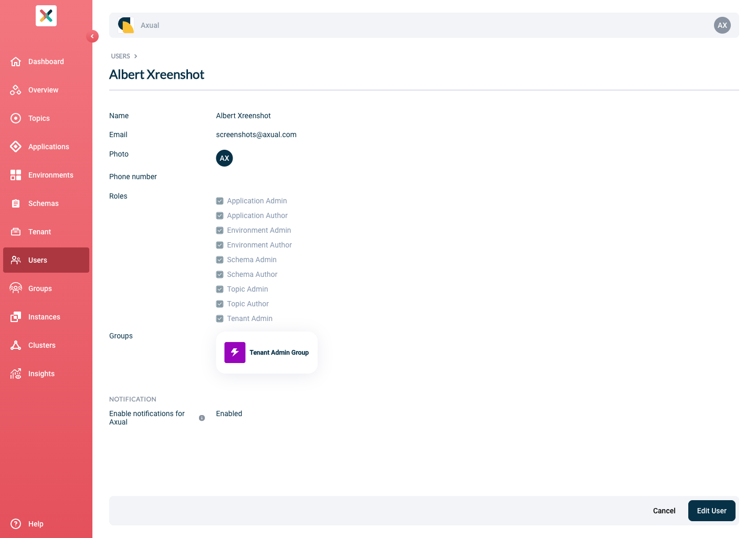
Task: Click the Instances icon in sidebar
Action: point(16,317)
